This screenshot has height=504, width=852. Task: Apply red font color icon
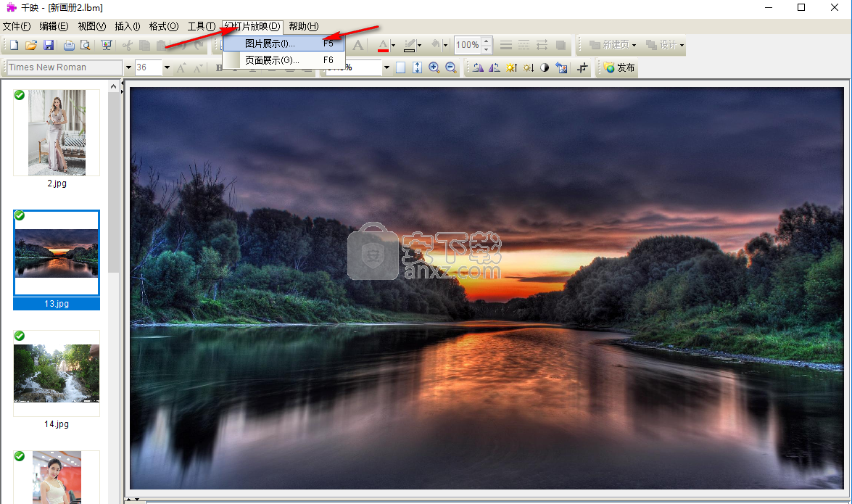tap(383, 45)
